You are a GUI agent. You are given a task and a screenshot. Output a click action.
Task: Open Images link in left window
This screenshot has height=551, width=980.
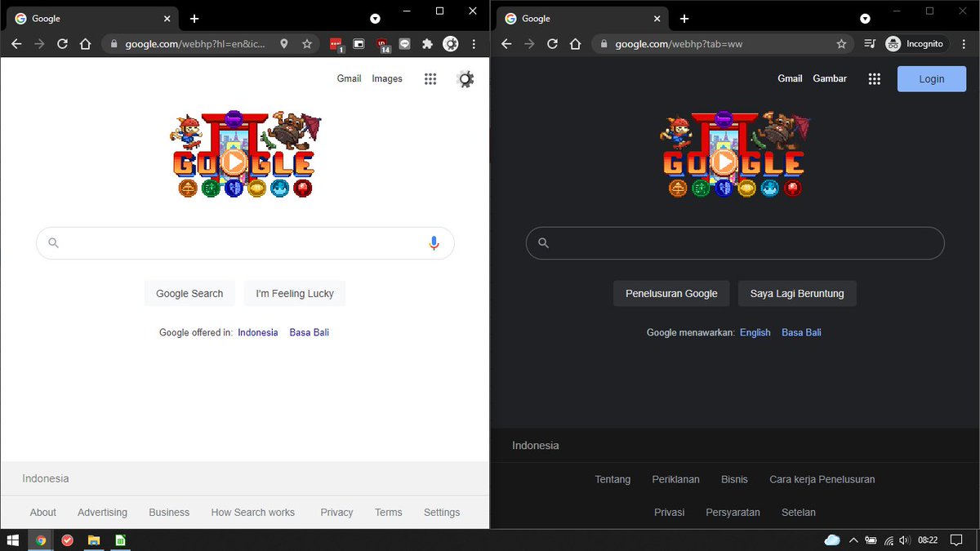[387, 79]
